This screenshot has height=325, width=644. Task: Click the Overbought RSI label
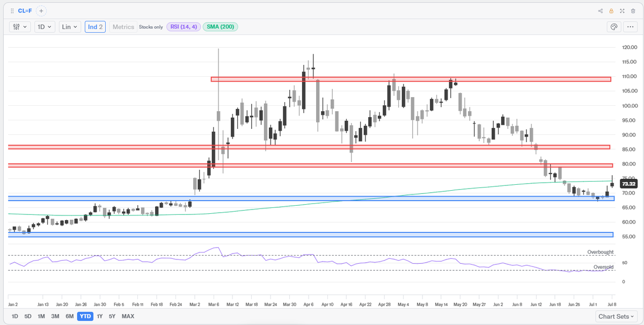pos(600,252)
